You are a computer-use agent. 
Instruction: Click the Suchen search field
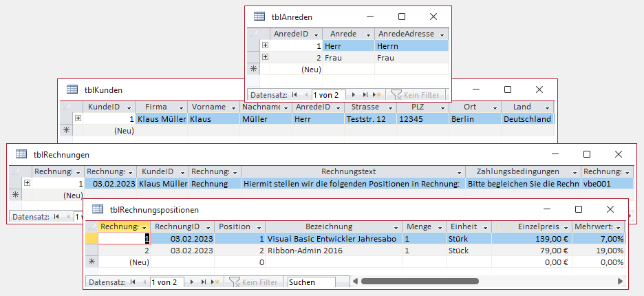pyautogui.click(x=310, y=282)
